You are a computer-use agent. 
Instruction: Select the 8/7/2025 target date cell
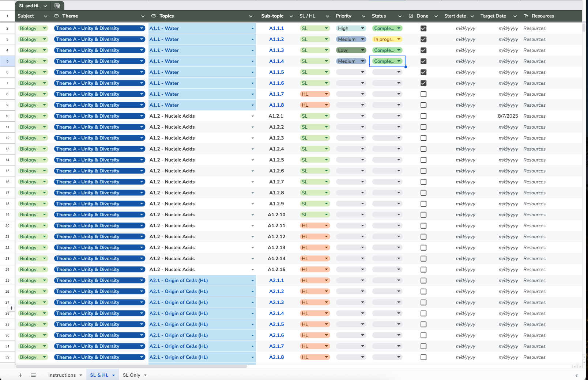(x=508, y=116)
